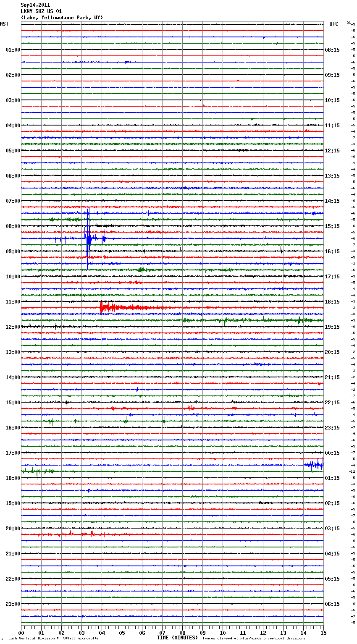Viewport: 357px width, 644px height.
Task: Click the MST timezone label
Action: point(4,24)
